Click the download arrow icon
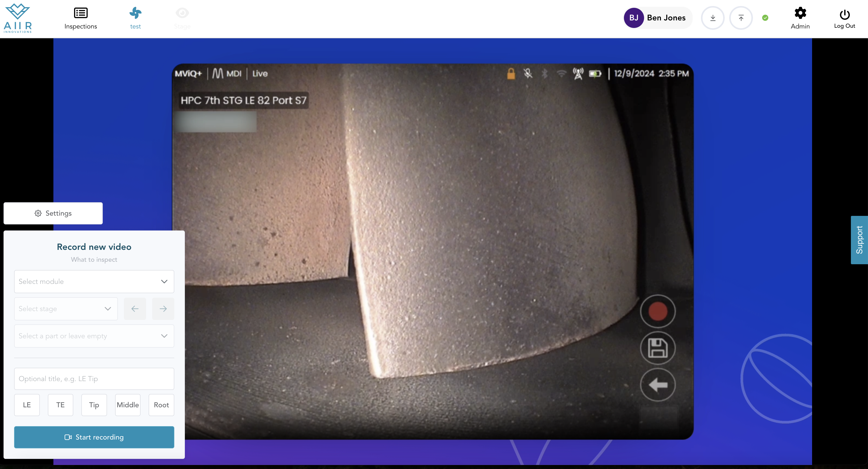868x469 pixels. pos(713,18)
